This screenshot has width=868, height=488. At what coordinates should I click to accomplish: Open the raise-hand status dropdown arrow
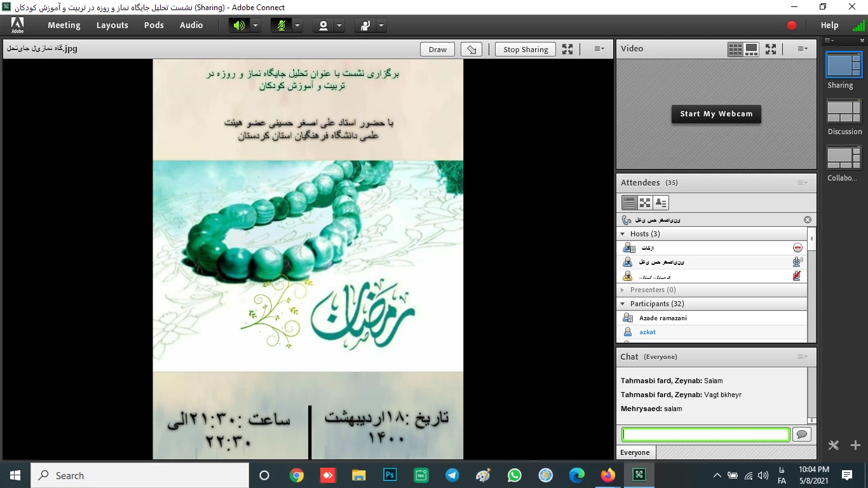(x=381, y=25)
